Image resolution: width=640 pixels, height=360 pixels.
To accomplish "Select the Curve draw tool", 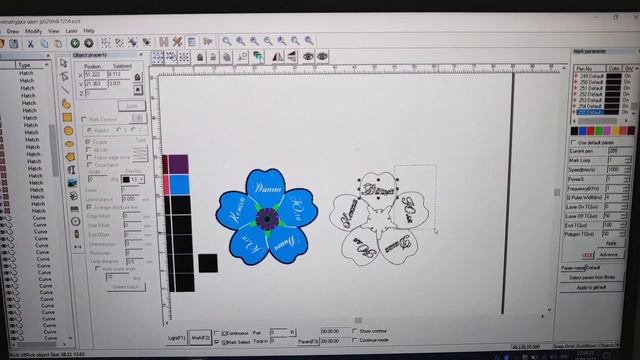I will coord(67,104).
